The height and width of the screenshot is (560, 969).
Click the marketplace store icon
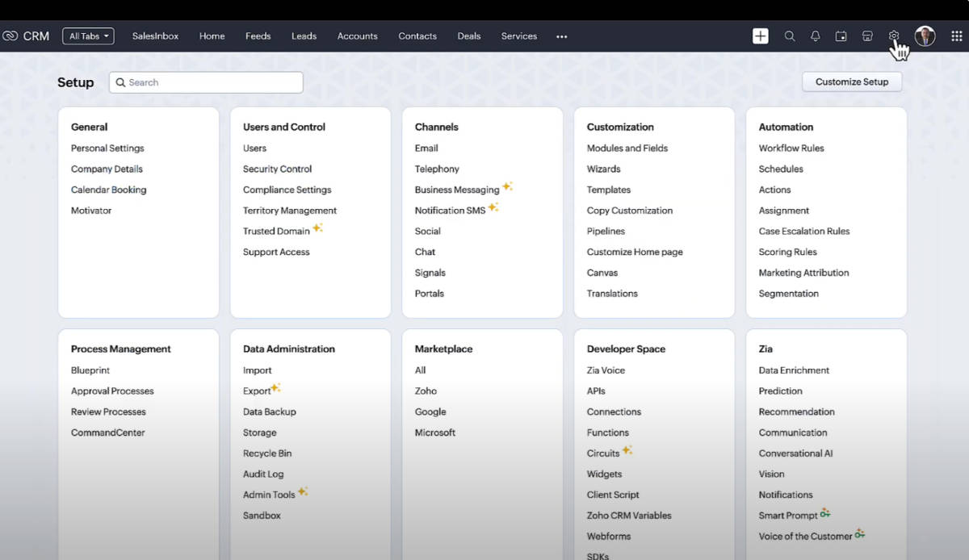(866, 36)
